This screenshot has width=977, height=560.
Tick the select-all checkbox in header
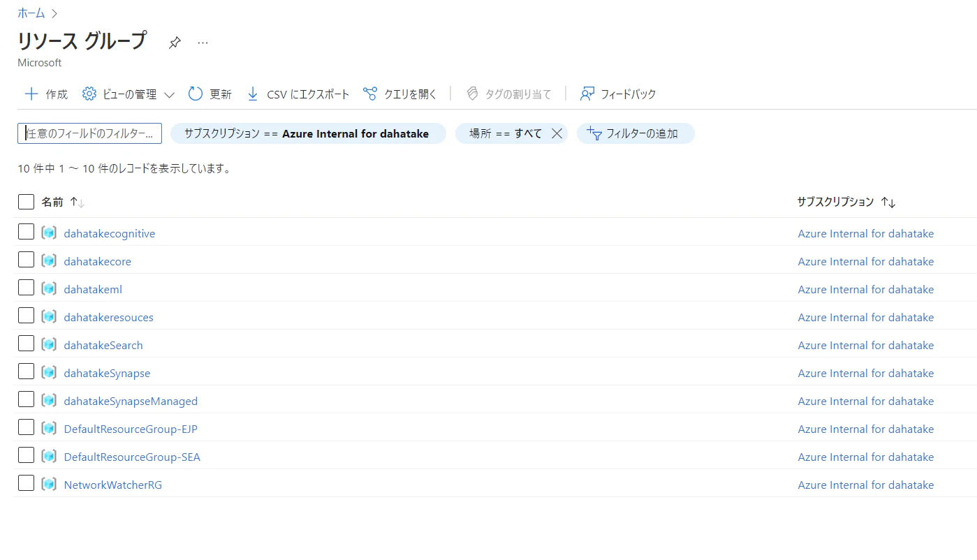[x=26, y=202]
